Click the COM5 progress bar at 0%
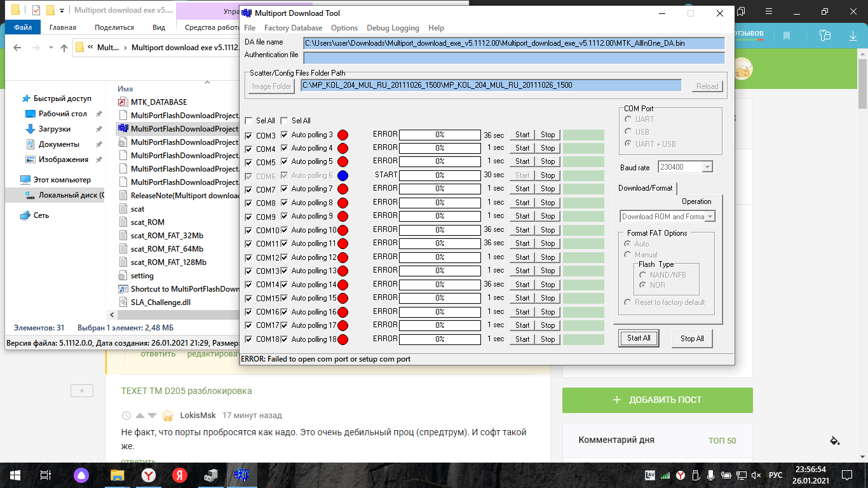This screenshot has height=488, width=868. coord(439,162)
